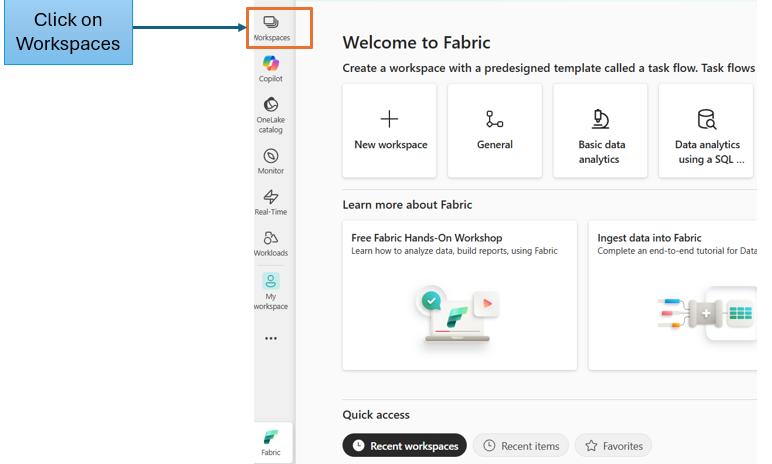Click the 'Learn more about Fabric' heading
Viewport: 772px width, 464px height.
[x=407, y=205]
